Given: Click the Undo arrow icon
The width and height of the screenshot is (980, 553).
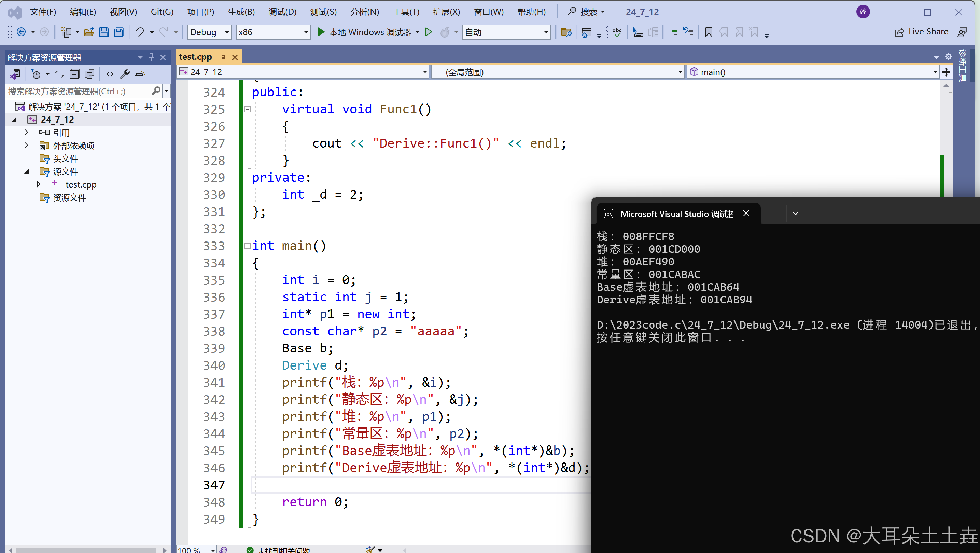Looking at the screenshot, I should click(139, 32).
